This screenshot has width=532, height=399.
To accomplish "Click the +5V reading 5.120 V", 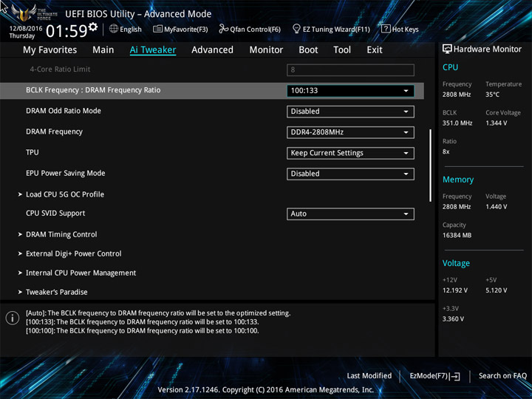I will click(x=497, y=290).
